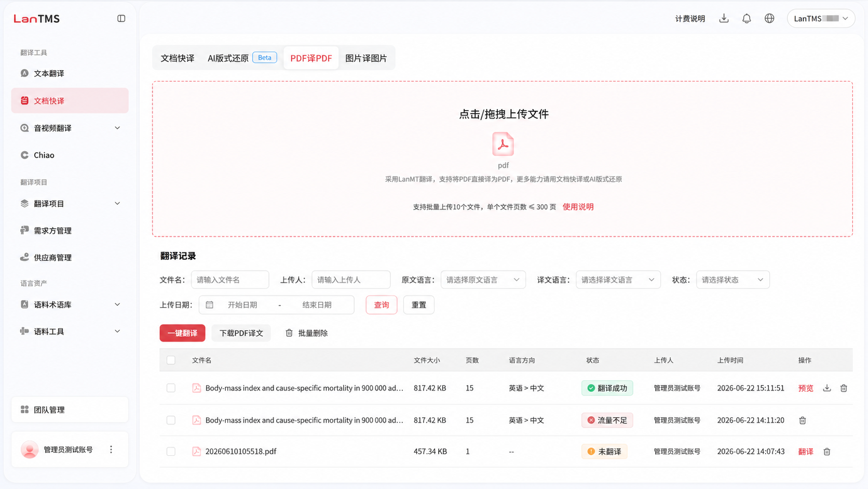The height and width of the screenshot is (489, 868).
Task: Check the row with 翻译成功 status
Action: coord(171,388)
